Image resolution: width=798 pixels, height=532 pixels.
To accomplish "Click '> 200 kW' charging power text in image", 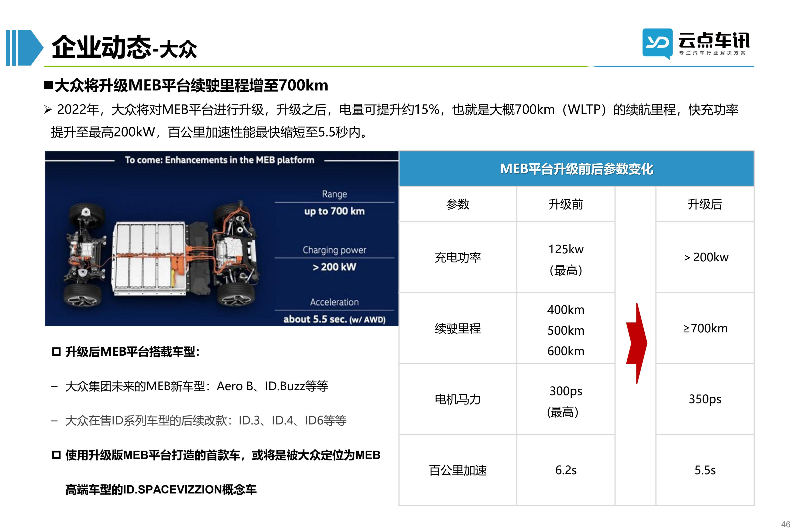I will click(334, 267).
